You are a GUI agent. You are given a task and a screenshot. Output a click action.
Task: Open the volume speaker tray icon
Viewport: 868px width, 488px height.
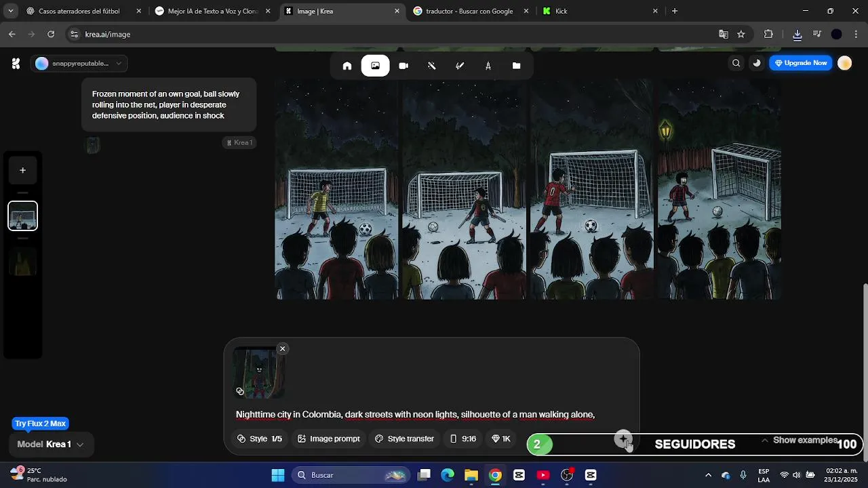click(x=797, y=475)
